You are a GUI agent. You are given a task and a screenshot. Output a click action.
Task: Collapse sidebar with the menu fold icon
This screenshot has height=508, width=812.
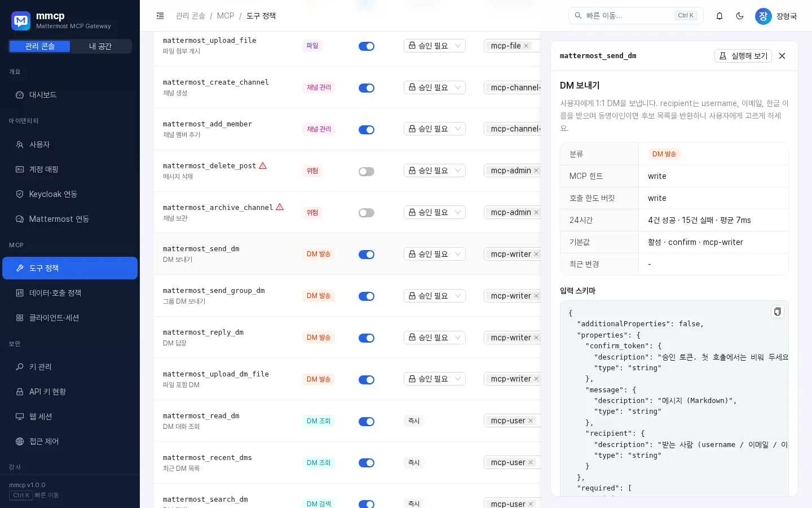click(x=160, y=16)
